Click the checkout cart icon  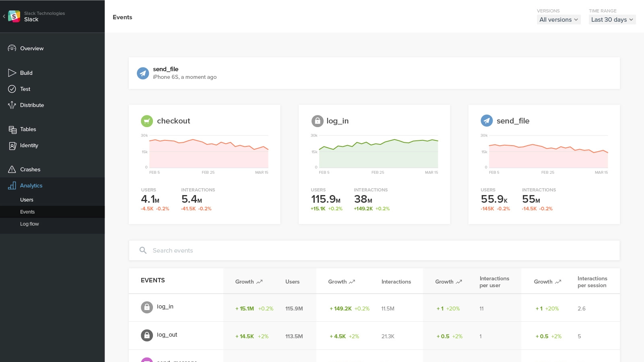tap(147, 121)
